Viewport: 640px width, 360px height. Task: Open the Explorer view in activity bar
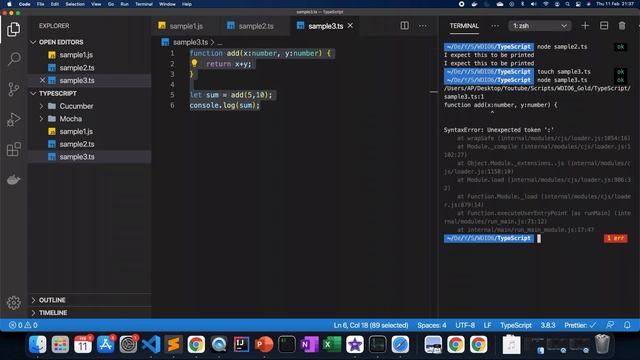coord(13,29)
